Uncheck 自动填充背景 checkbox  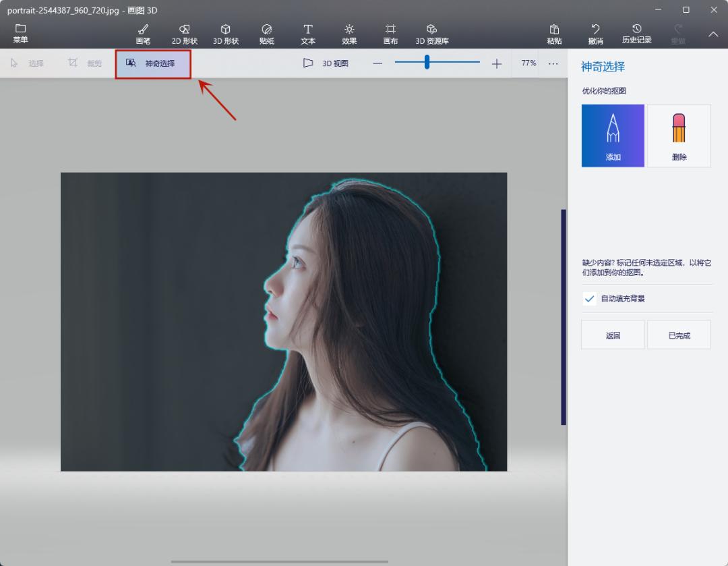pos(590,299)
